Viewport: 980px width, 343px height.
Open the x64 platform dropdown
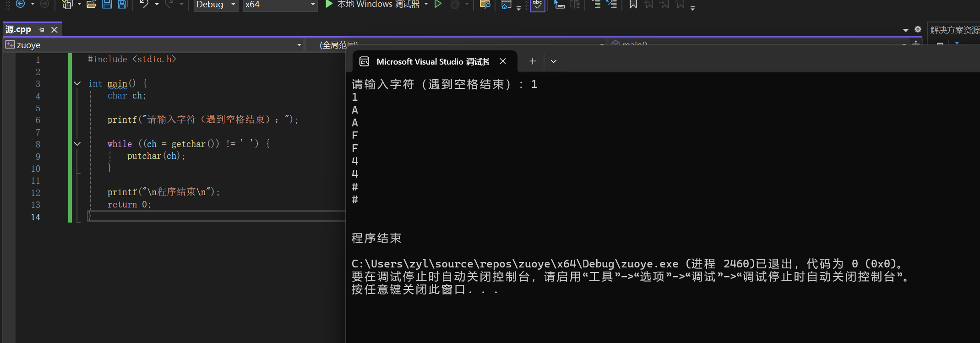tap(280, 5)
